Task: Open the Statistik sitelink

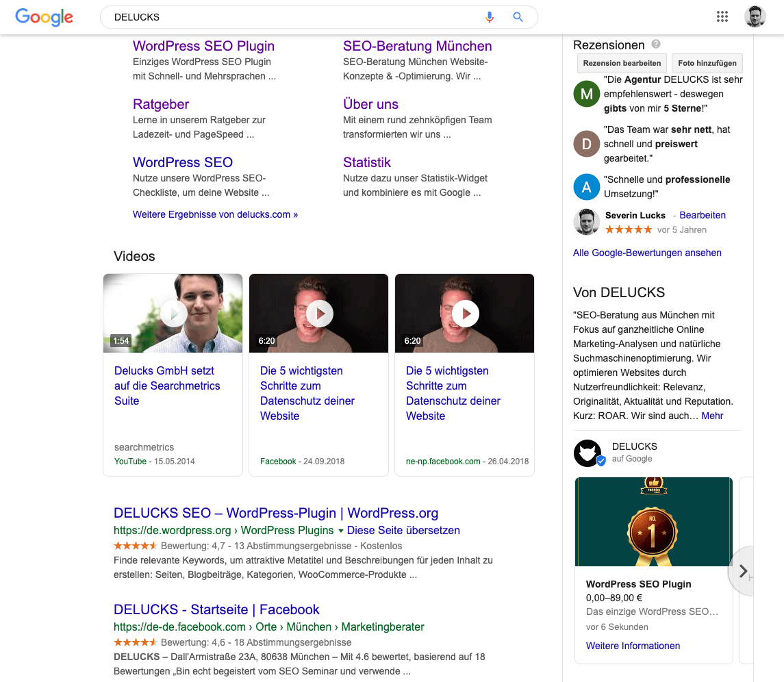Action: pos(367,162)
